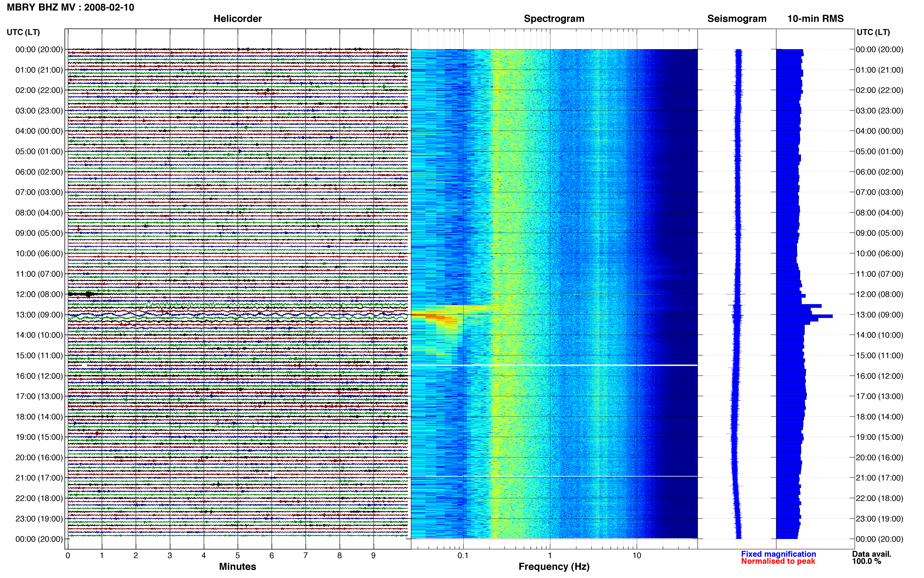This screenshot has height=578, width=924.
Task: Click '07:00 (03:00)' on the RMS-side time axis
Action: [879, 192]
